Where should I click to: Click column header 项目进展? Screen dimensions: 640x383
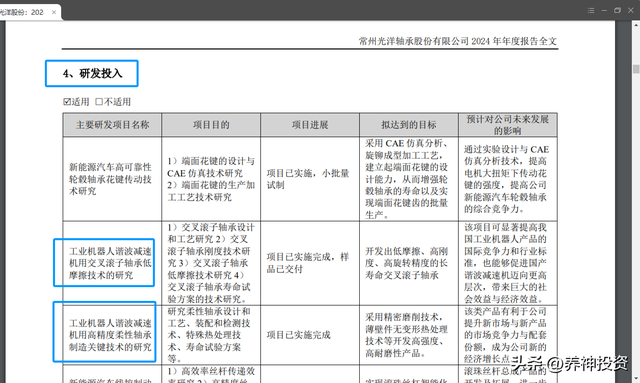point(310,125)
